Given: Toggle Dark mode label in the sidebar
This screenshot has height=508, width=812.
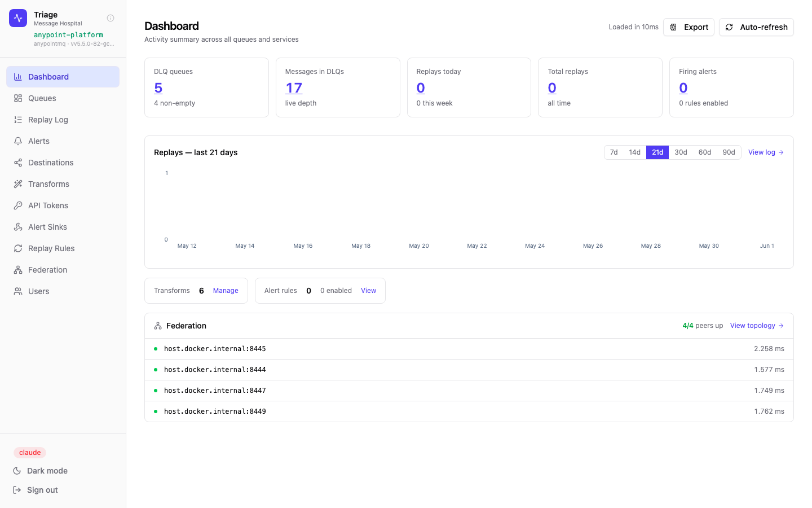Looking at the screenshot, I should [47, 471].
